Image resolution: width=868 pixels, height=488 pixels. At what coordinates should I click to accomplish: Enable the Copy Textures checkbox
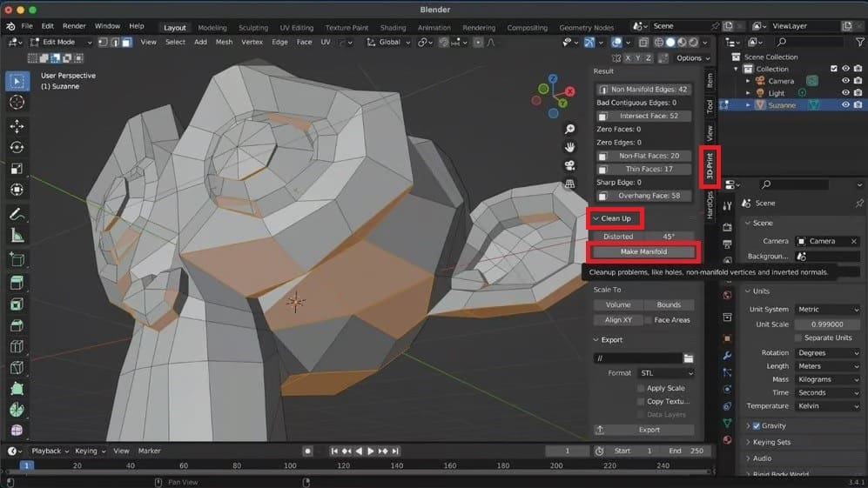[641, 402]
